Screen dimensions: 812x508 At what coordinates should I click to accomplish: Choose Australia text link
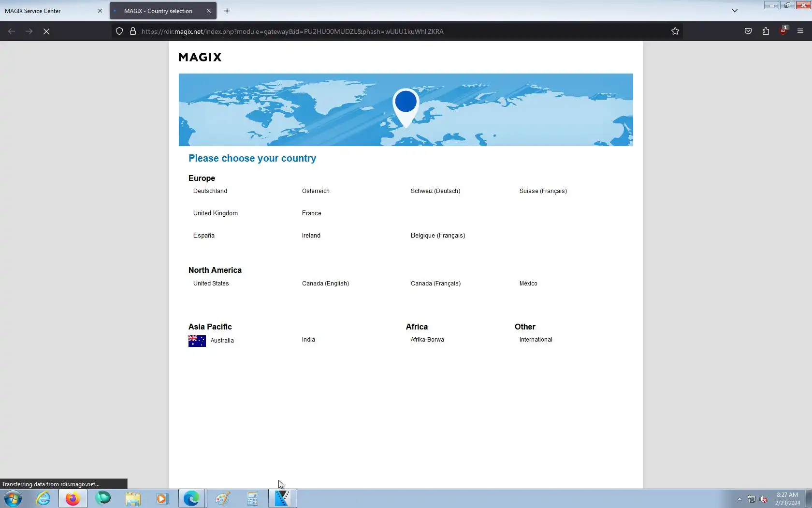pyautogui.click(x=222, y=341)
